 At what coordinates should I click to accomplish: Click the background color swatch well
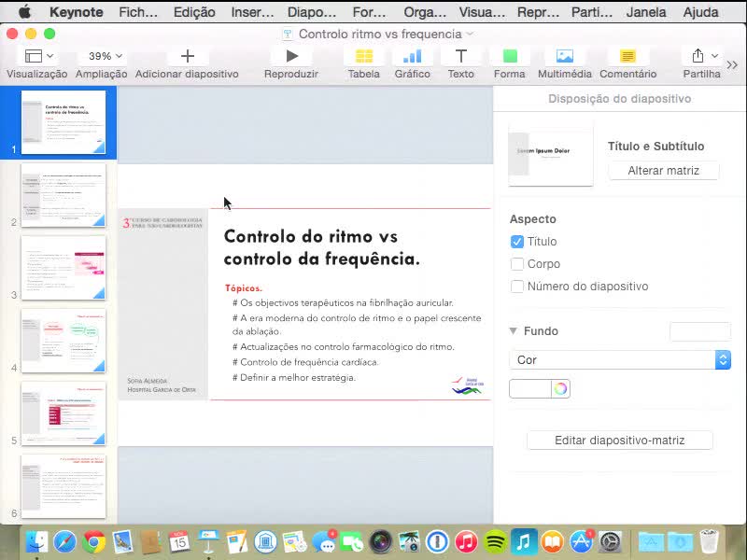tap(530, 388)
